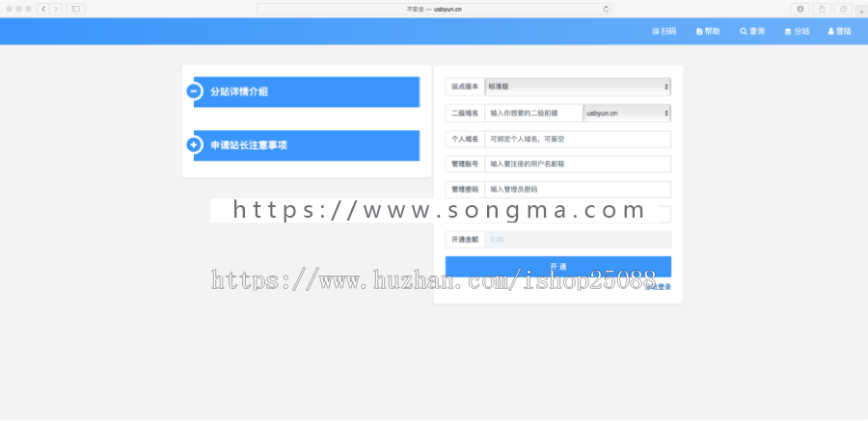
Task: Focus the 管理账号 input field
Action: click(x=578, y=165)
